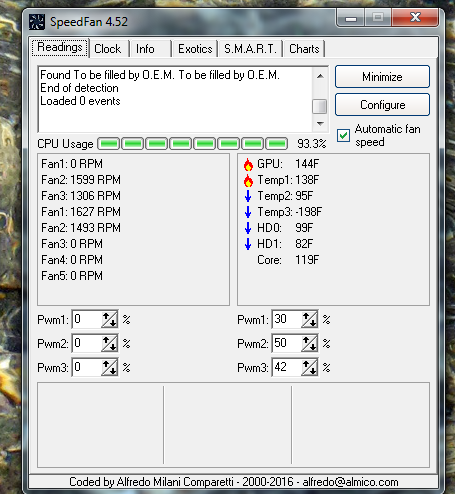
Task: Click the 'End of detection' log line
Action: point(79,88)
